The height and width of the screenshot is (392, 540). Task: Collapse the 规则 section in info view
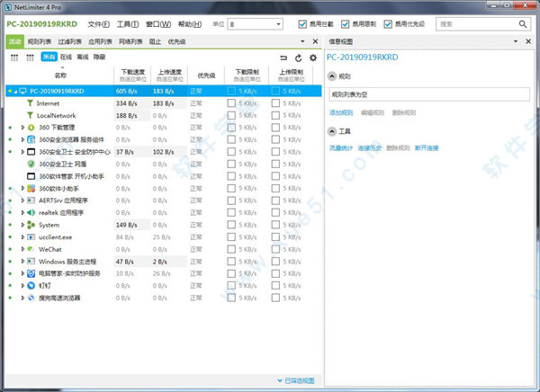(332, 76)
